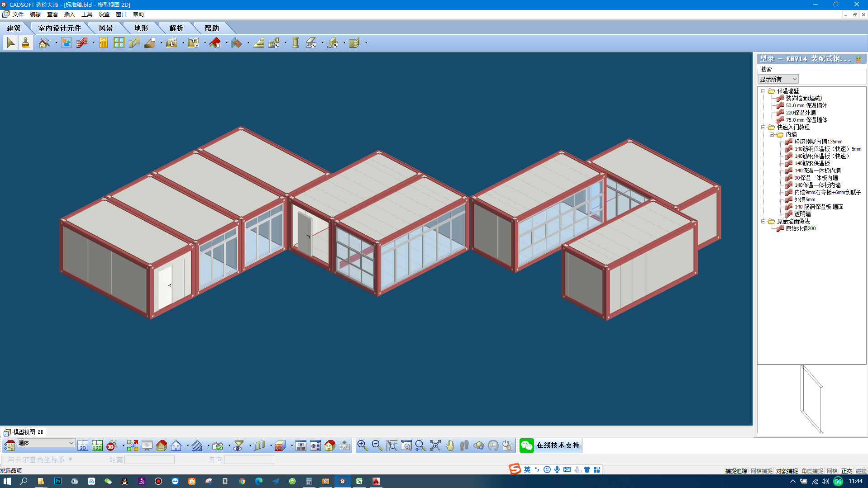Click the WeChat online support icon
The image size is (868, 488).
coord(526,445)
